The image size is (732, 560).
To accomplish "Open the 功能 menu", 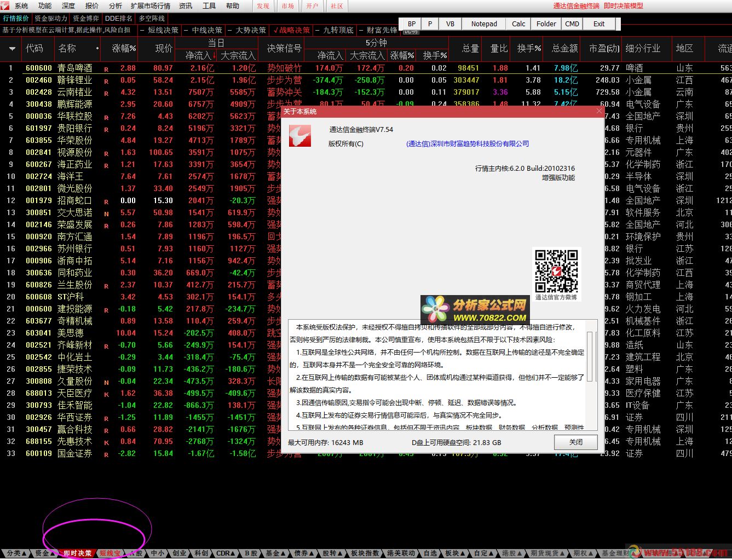I will (45, 6).
